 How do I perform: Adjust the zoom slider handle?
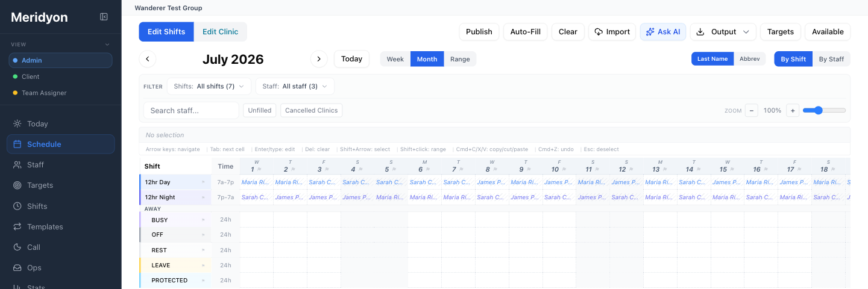pos(817,110)
